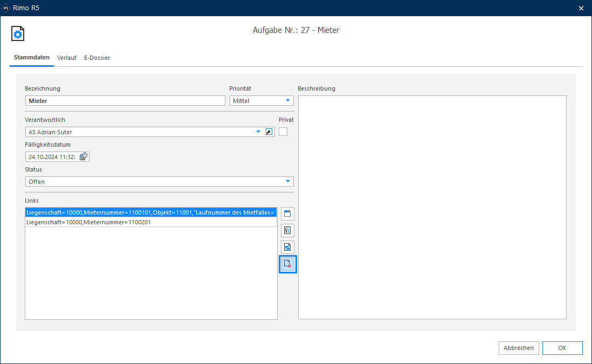
Task: Open the Status dropdown showing Offen
Action: click(160, 182)
